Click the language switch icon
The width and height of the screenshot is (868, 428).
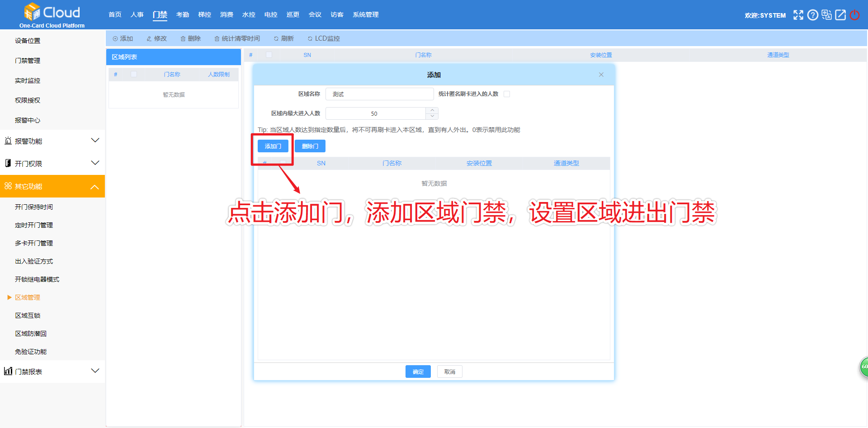click(827, 15)
